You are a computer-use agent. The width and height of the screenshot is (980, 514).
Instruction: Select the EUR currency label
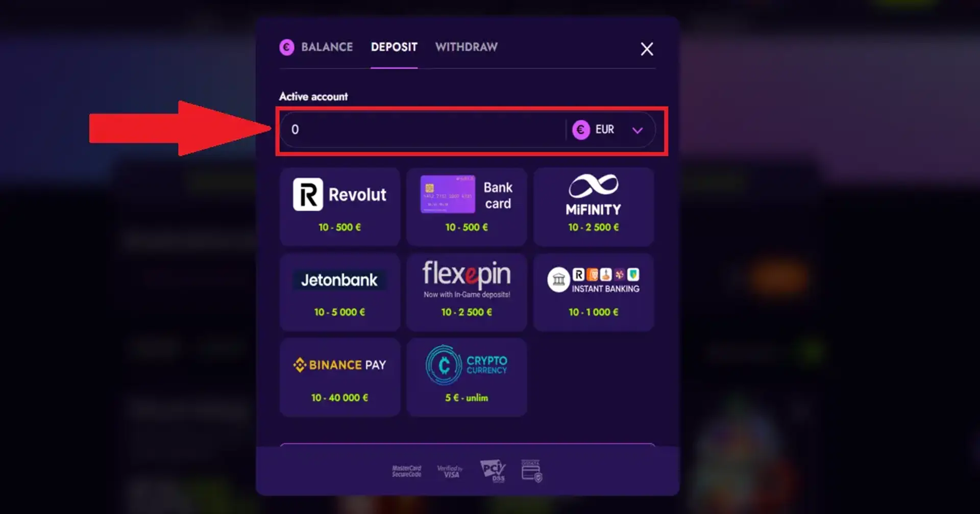(605, 130)
